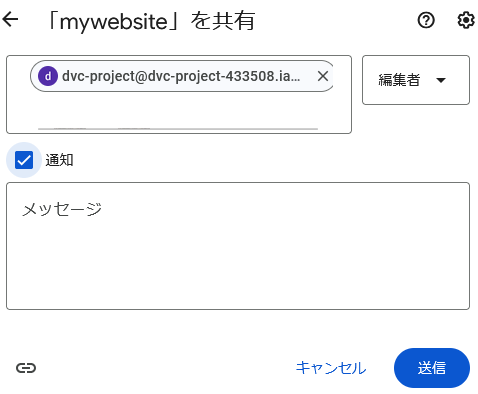Open the help question mark icon

tap(426, 20)
